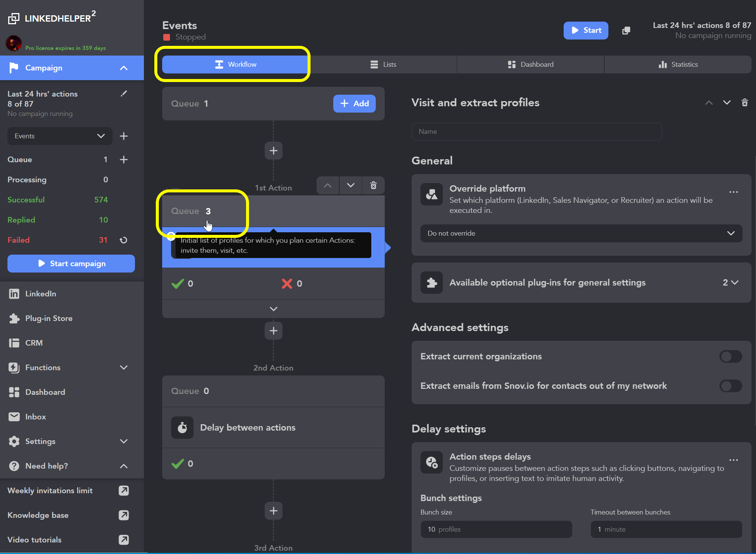Delete Visit and extract profiles action

(745, 103)
